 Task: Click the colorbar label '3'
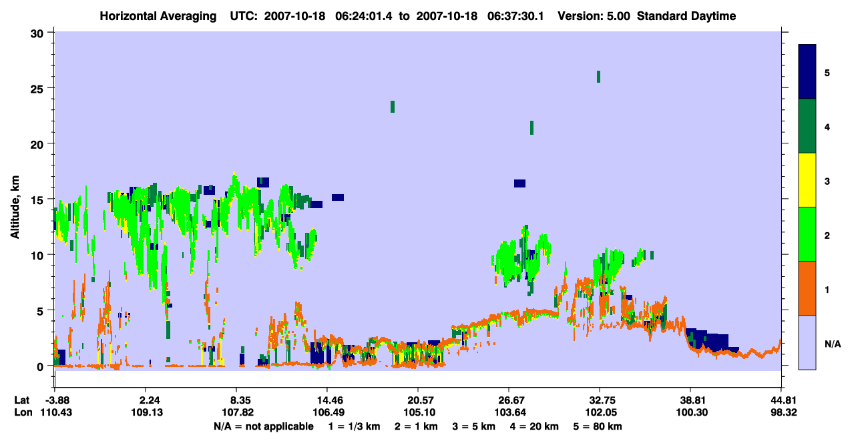pos(827,181)
